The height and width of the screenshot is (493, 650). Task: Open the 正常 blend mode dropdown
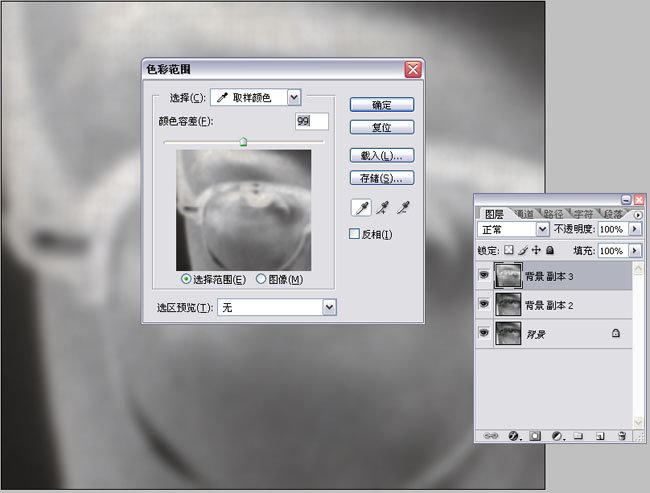[x=513, y=229]
